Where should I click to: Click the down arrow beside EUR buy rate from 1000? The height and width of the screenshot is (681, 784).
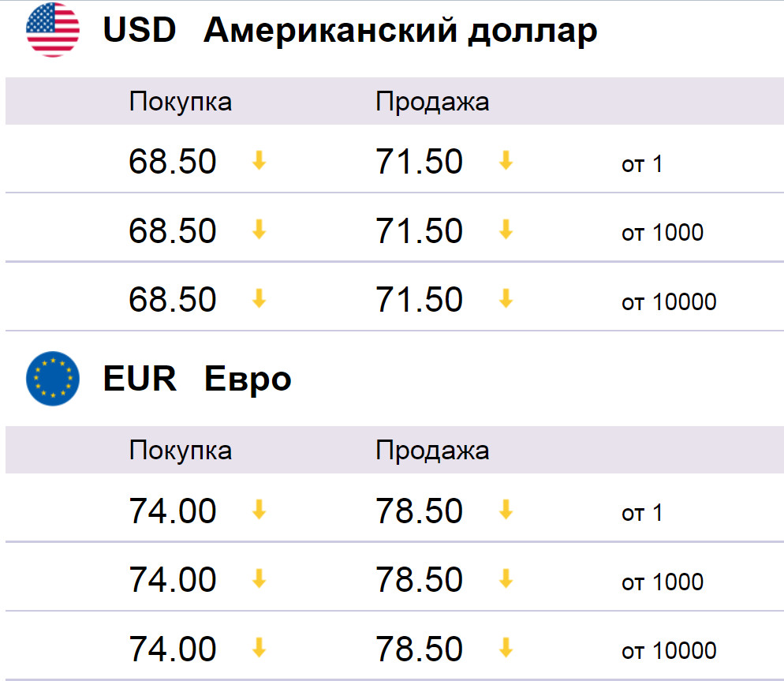pos(259,579)
